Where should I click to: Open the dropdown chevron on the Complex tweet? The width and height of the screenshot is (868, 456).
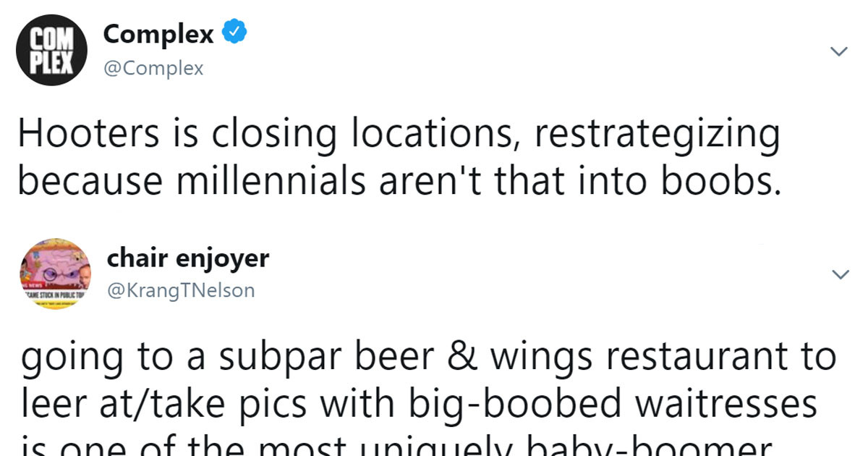pyautogui.click(x=839, y=51)
